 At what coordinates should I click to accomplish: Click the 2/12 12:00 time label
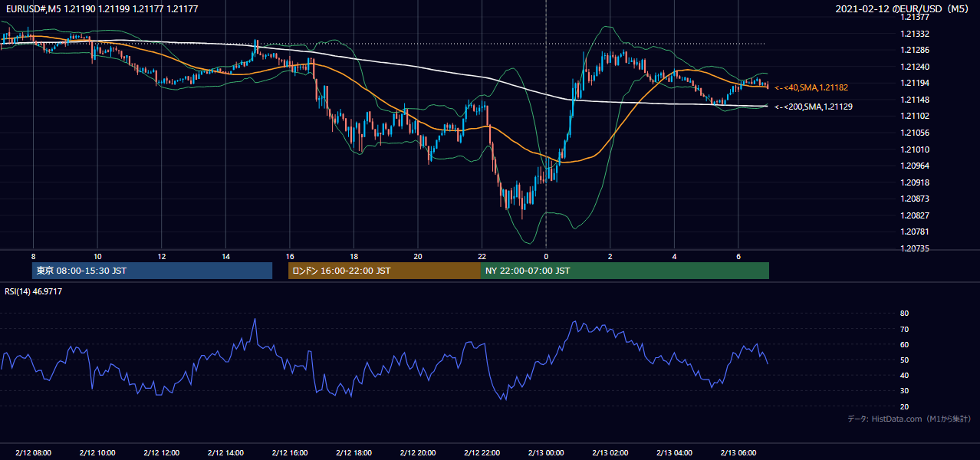[x=161, y=453]
